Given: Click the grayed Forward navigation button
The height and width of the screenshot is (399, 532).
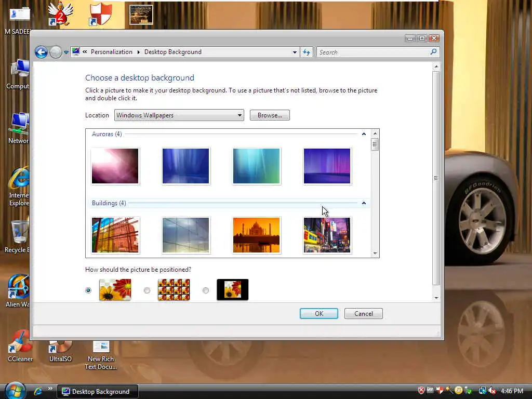Looking at the screenshot, I should 56,52.
